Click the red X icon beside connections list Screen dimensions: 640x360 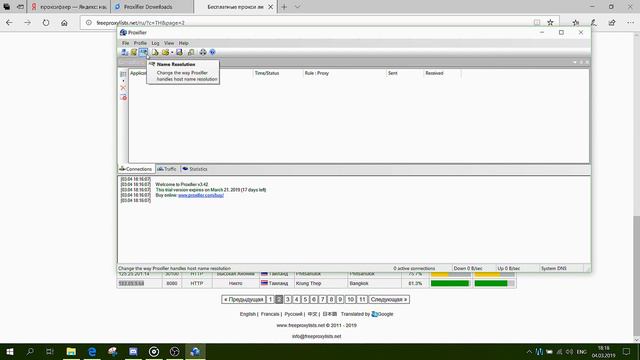[x=123, y=88]
